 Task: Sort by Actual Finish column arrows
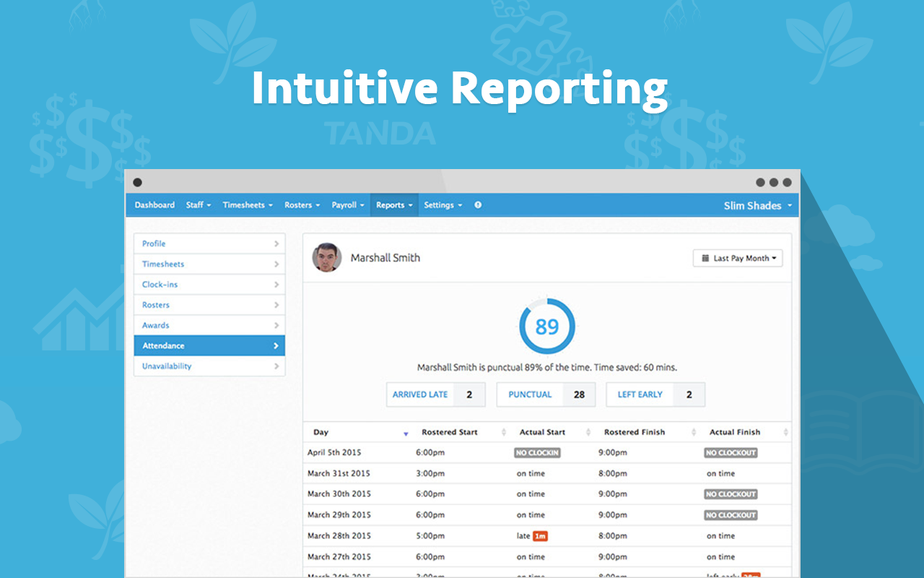pyautogui.click(x=785, y=433)
